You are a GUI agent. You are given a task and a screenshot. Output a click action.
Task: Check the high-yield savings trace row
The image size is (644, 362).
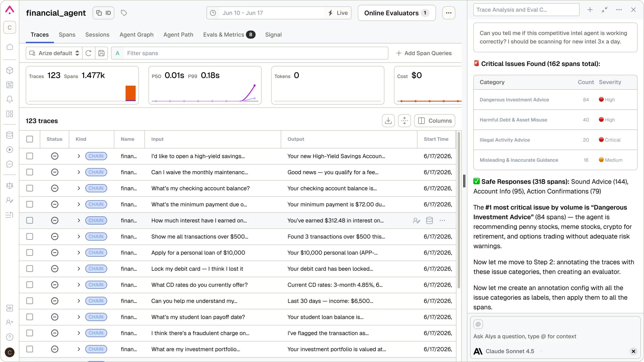point(30,156)
